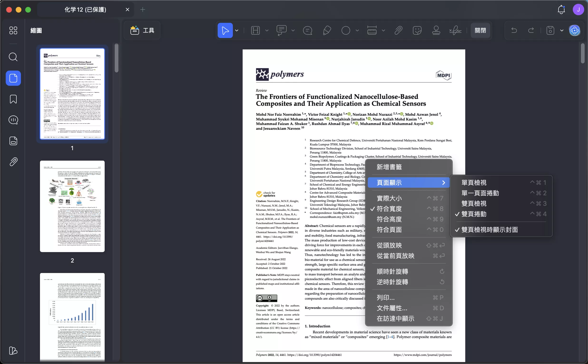Select the signature tool
The image size is (588, 364).
pyautogui.click(x=455, y=30)
